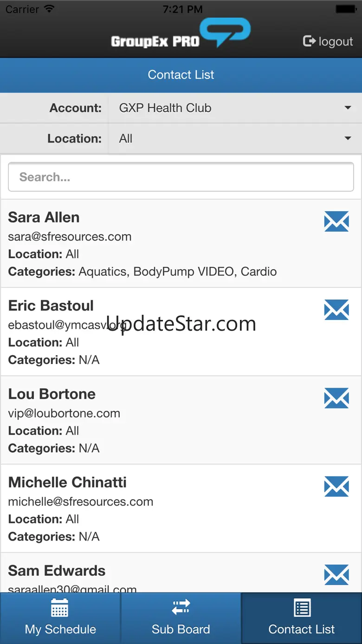362x644 pixels.
Task: Expand the Location dropdown set to All
Action: pyautogui.click(x=235, y=139)
